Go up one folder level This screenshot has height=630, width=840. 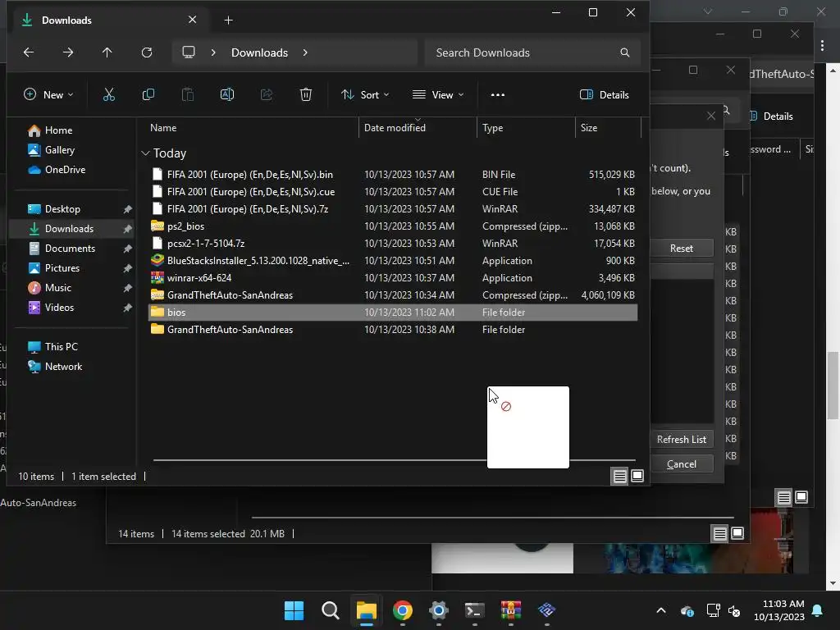[x=107, y=52]
